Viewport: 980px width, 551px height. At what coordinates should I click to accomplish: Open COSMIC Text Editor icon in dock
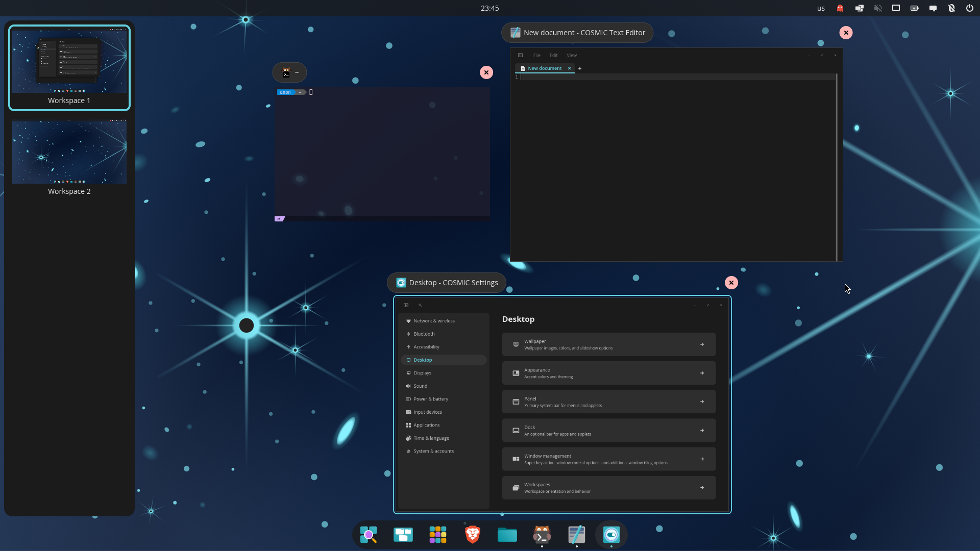(x=577, y=535)
